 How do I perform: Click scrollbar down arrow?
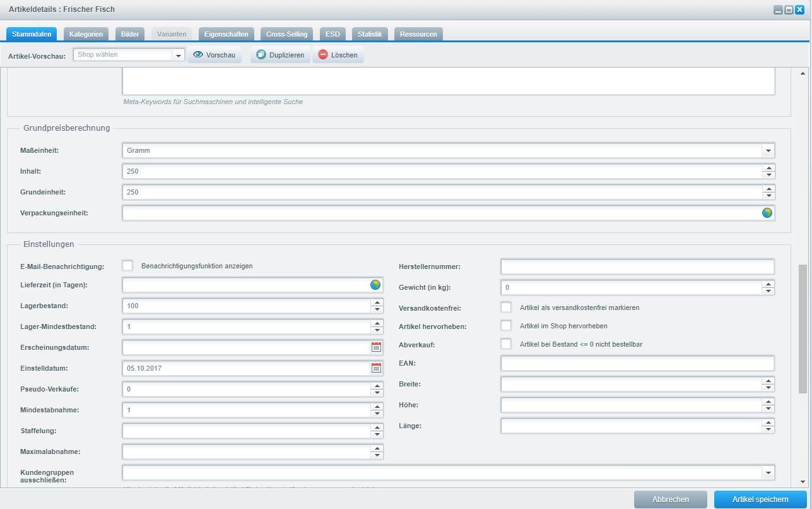tap(803, 481)
